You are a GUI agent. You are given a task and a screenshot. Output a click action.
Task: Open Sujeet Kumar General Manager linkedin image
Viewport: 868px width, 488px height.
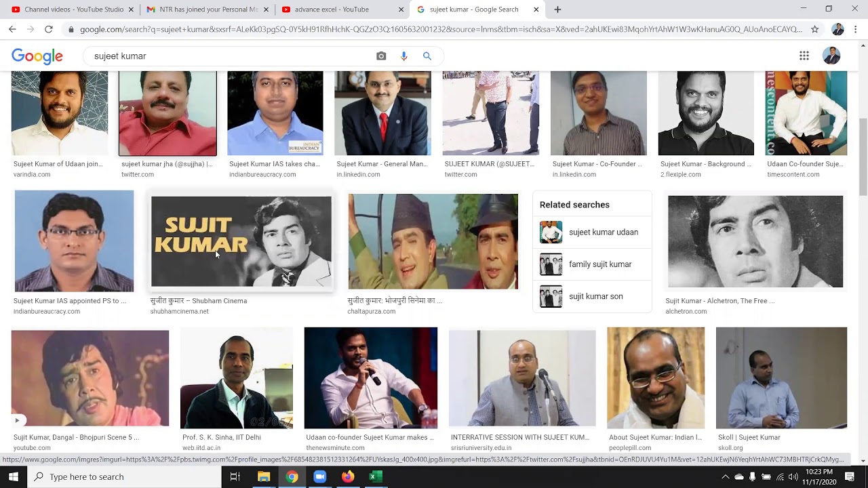382,113
